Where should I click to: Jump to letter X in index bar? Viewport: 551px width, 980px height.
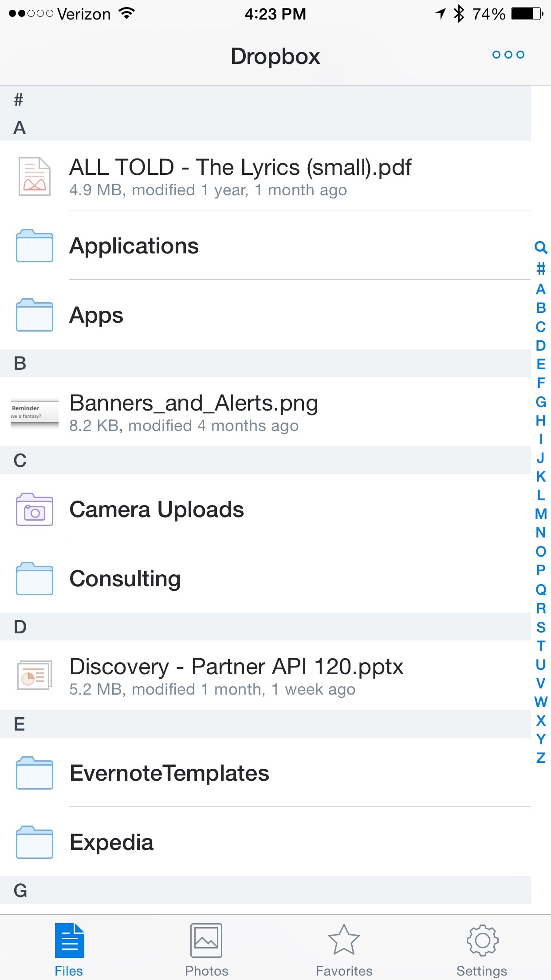[x=541, y=721]
